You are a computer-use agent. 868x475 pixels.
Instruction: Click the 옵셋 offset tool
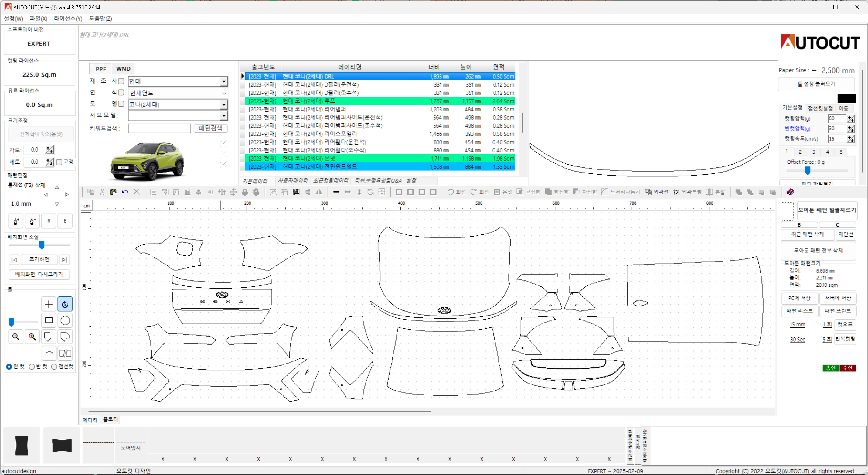pos(503,192)
